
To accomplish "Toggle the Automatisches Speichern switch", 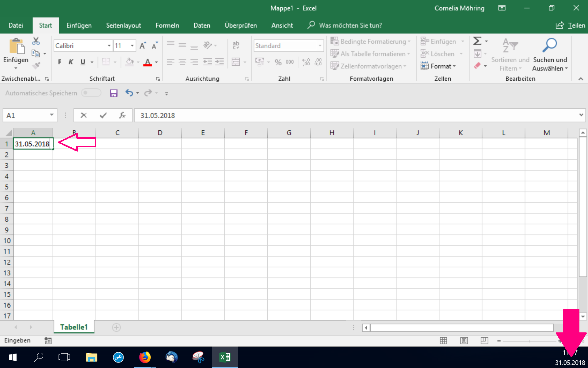I will coord(91,93).
